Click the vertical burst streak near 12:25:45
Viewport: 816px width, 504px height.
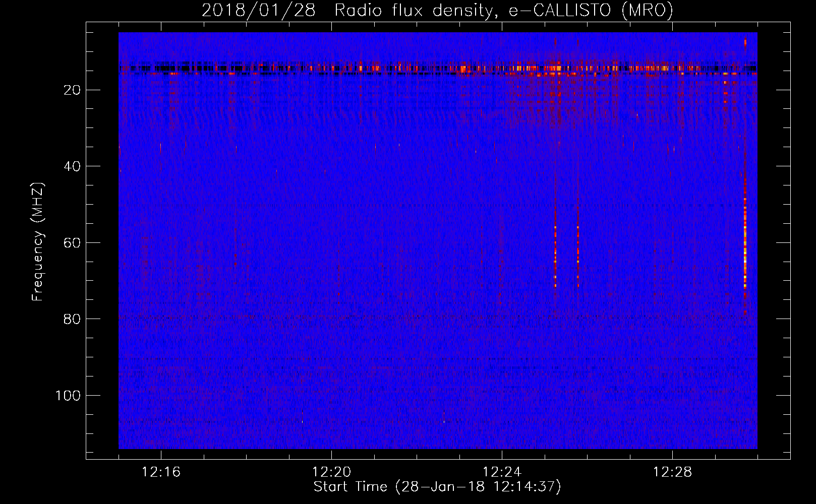(578, 257)
